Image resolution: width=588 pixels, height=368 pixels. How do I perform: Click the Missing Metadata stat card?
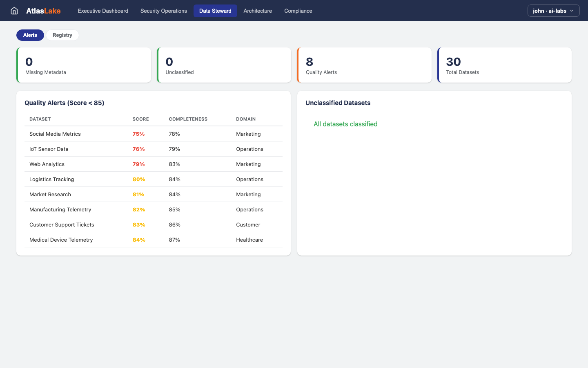pos(84,65)
